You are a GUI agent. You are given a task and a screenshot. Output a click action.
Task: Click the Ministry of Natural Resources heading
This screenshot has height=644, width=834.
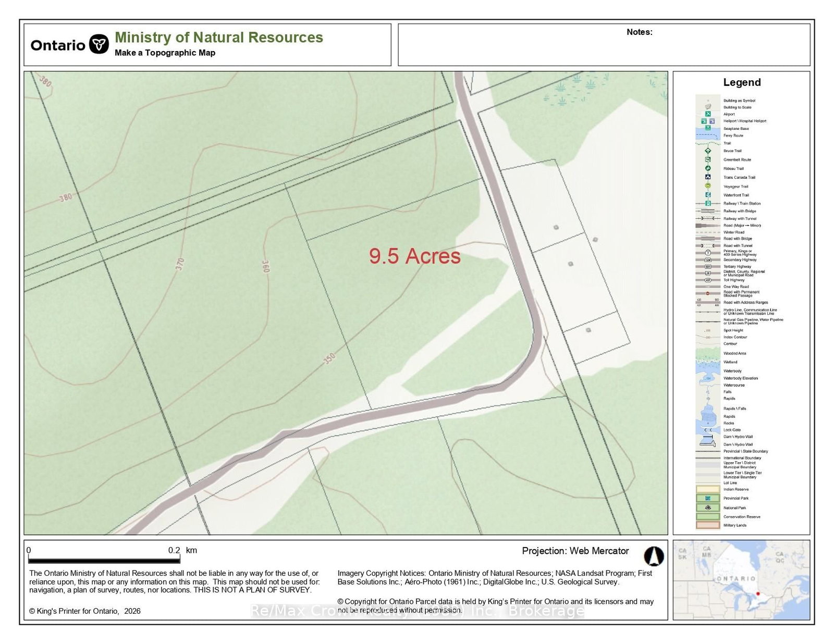click(218, 38)
